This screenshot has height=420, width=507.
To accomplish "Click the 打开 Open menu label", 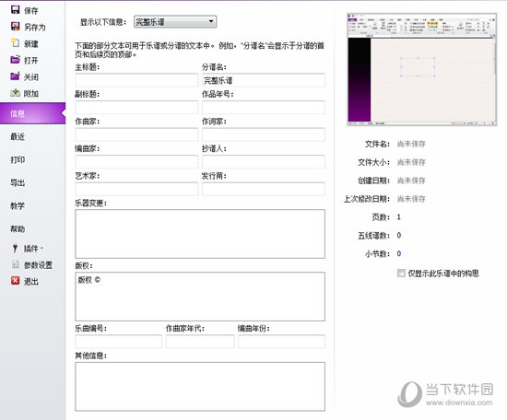I will click(x=31, y=61).
